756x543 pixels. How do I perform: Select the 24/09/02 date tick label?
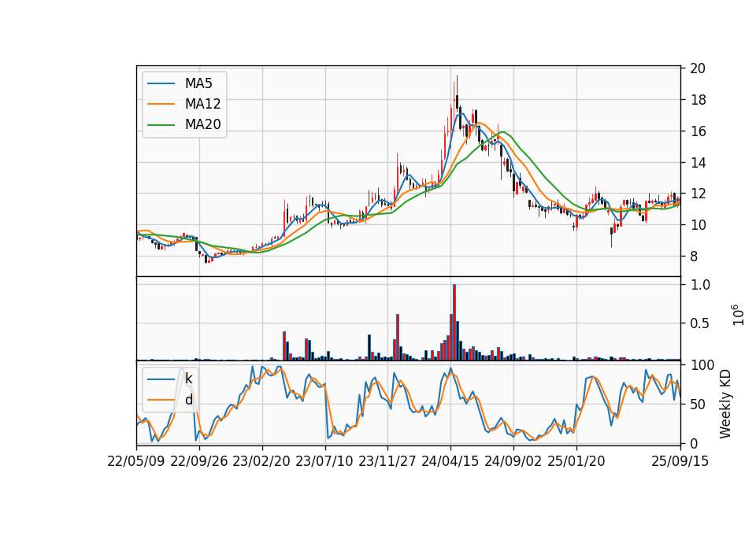[513, 461]
